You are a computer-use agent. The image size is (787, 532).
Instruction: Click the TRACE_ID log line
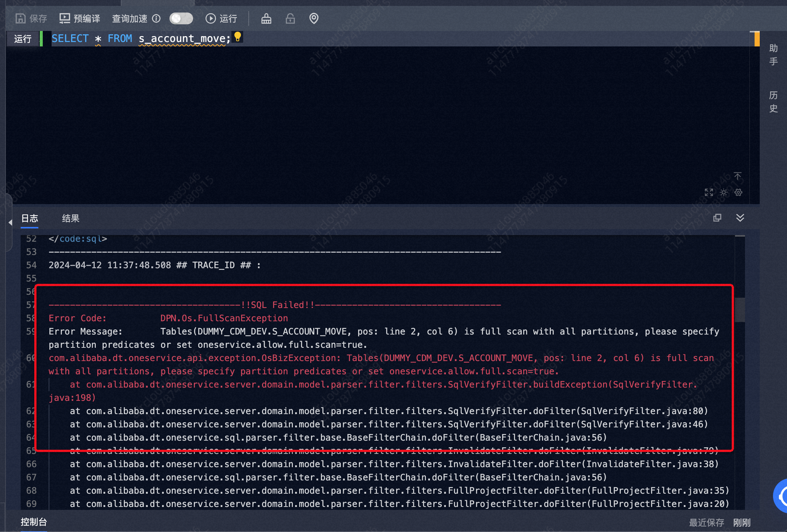(x=155, y=265)
